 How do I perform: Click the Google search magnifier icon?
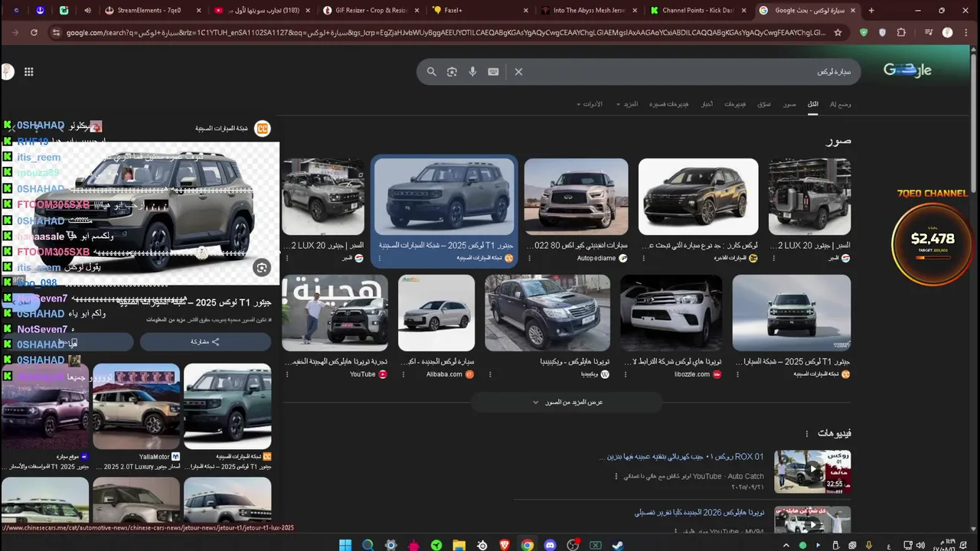[431, 72]
